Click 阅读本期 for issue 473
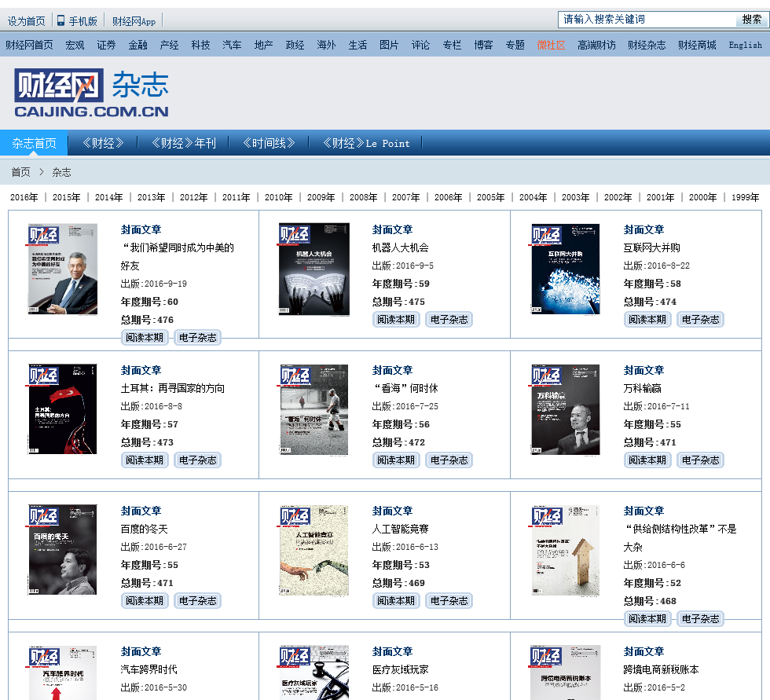770x700 pixels. click(145, 460)
